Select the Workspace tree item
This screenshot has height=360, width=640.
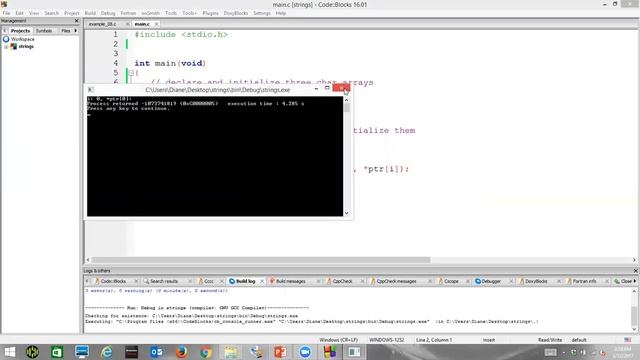coord(22,39)
